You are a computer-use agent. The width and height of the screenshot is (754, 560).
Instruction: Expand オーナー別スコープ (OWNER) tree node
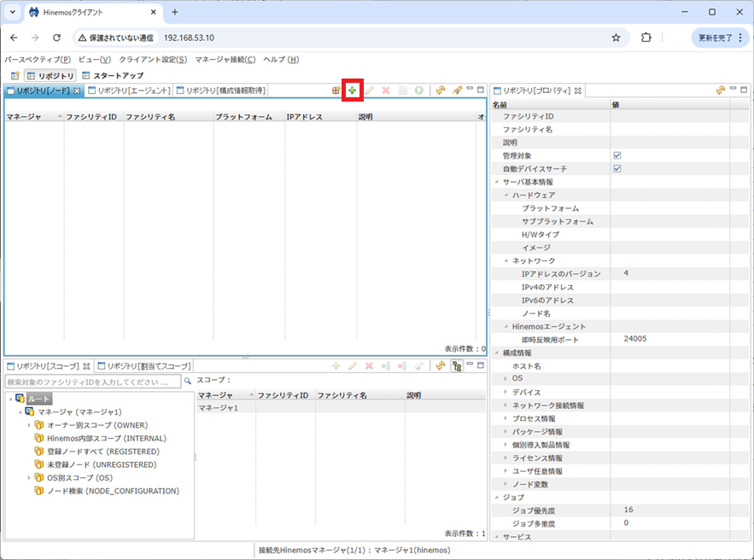29,425
